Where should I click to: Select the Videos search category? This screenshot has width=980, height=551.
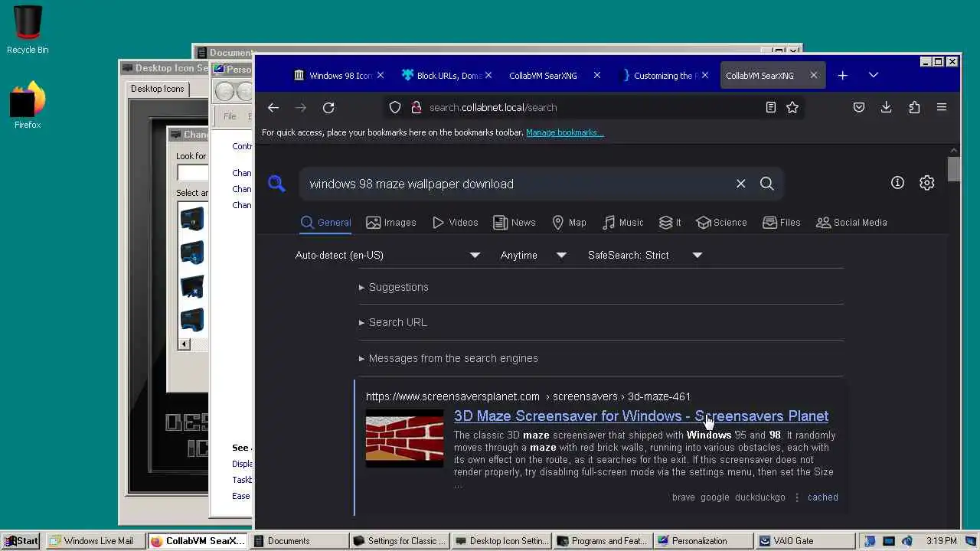click(455, 223)
